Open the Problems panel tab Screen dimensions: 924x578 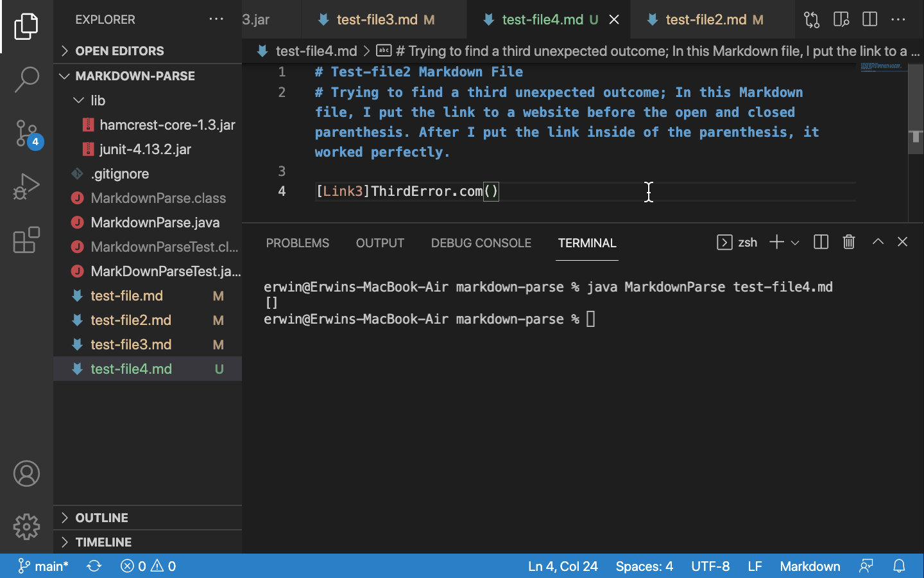(x=298, y=243)
